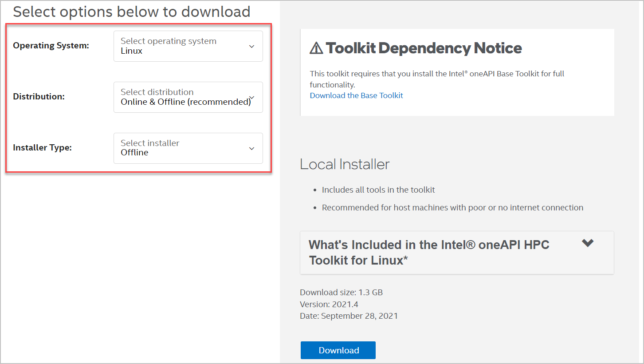This screenshot has height=364, width=644.
Task: Click 'Includes all tools in the toolkit' bullet
Action: 378,190
